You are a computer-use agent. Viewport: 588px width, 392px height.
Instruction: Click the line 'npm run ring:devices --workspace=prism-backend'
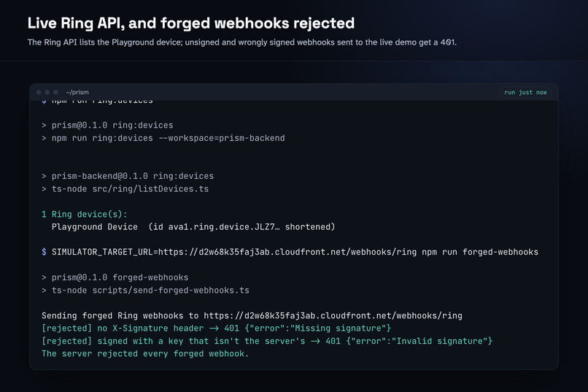click(163, 138)
